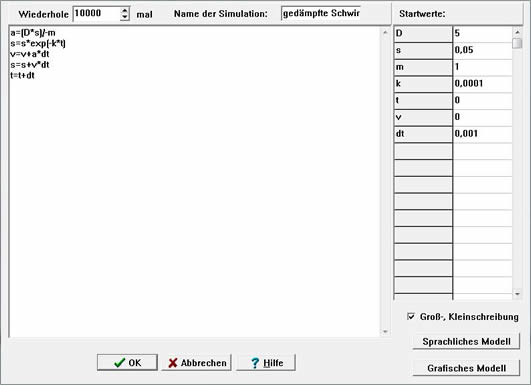This screenshot has width=531, height=385.
Task: Toggle Groß-, Kleinschreibung checkbox
Action: coord(411,316)
